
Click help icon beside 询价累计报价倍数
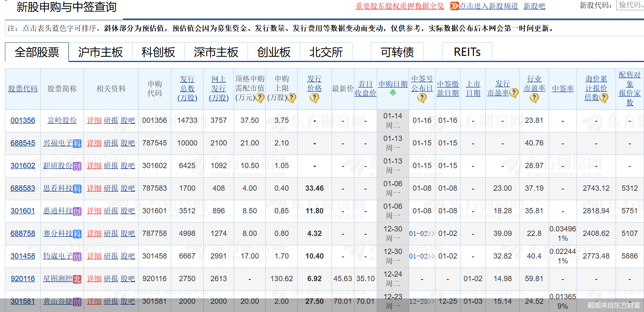pos(604,98)
